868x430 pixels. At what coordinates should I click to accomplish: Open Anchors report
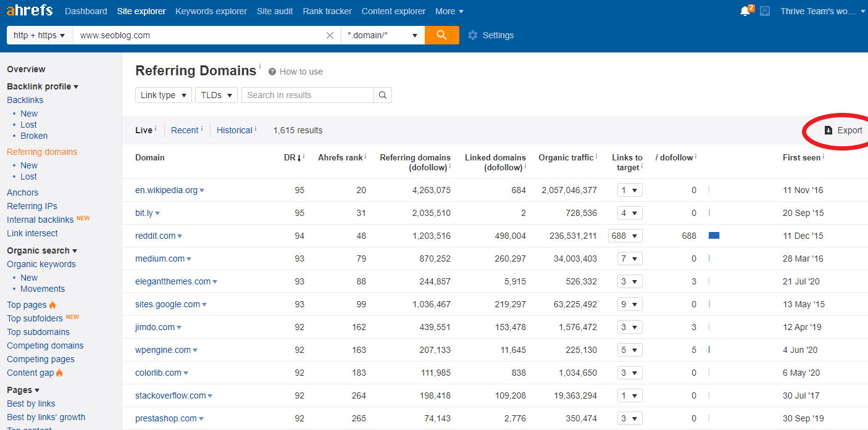(23, 192)
